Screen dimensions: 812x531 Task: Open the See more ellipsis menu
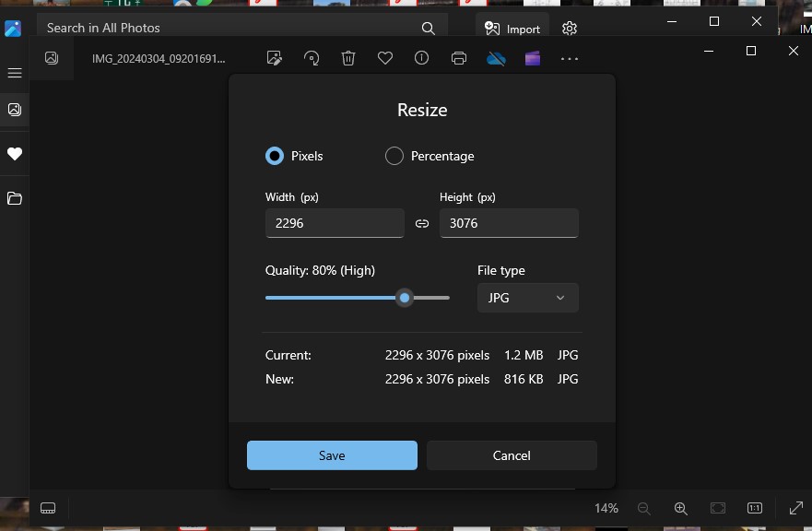click(x=570, y=58)
